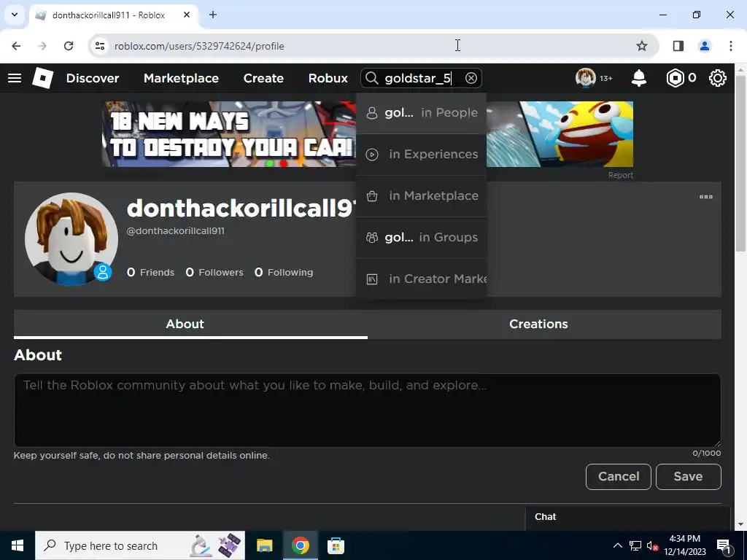Open the Windows notification center

click(724, 545)
